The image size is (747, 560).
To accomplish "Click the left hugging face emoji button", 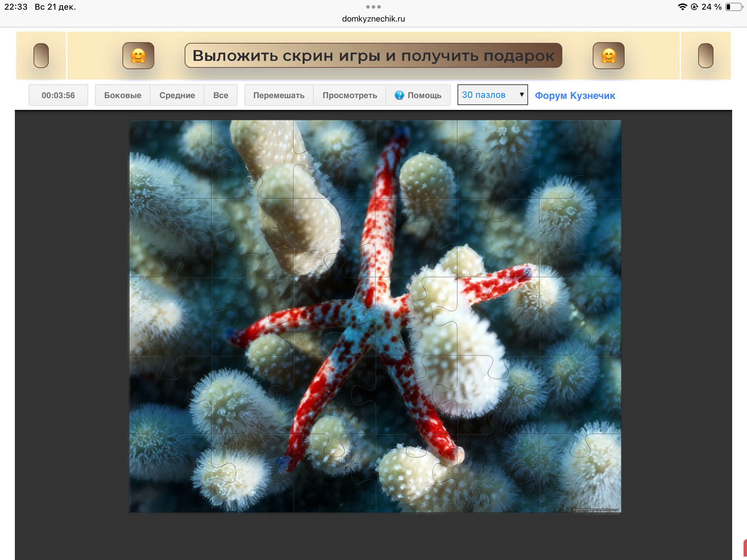I will click(x=138, y=56).
